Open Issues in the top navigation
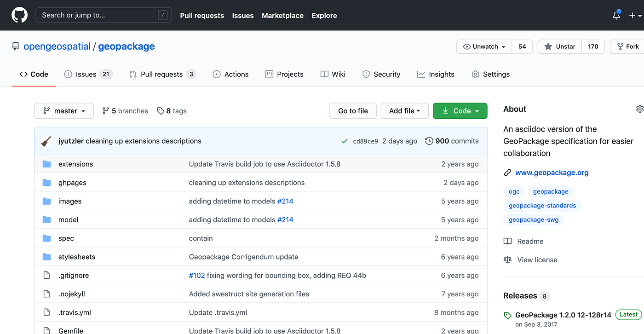 243,15
